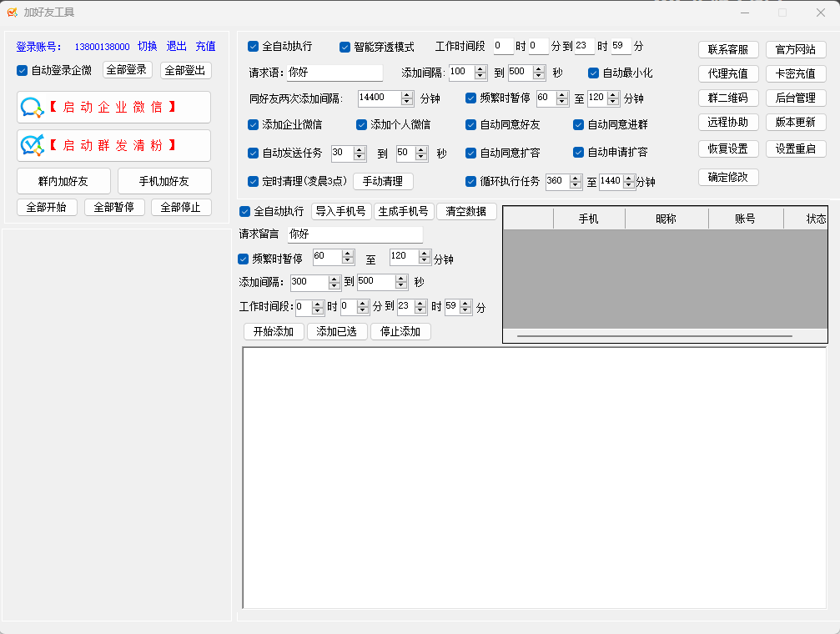Click the 确定修改 button
Image resolution: width=840 pixels, height=634 pixels.
pos(728,177)
